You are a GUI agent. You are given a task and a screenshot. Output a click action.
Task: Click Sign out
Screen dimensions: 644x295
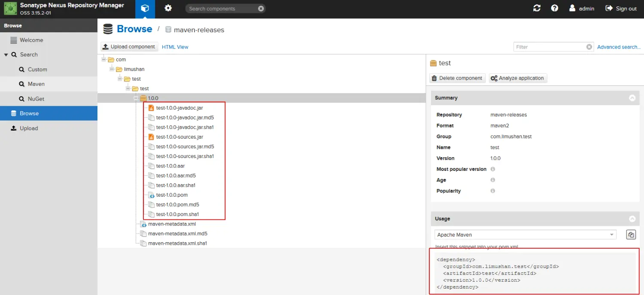[x=621, y=9]
